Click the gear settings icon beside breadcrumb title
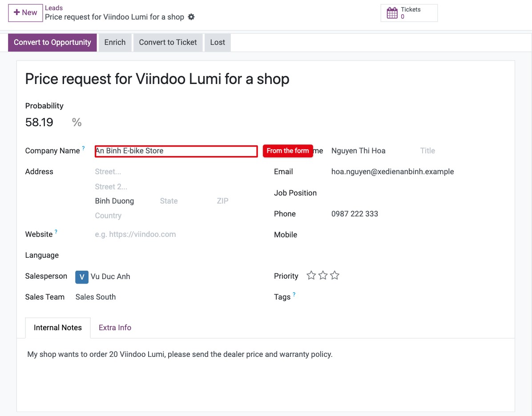The image size is (532, 416). point(191,17)
